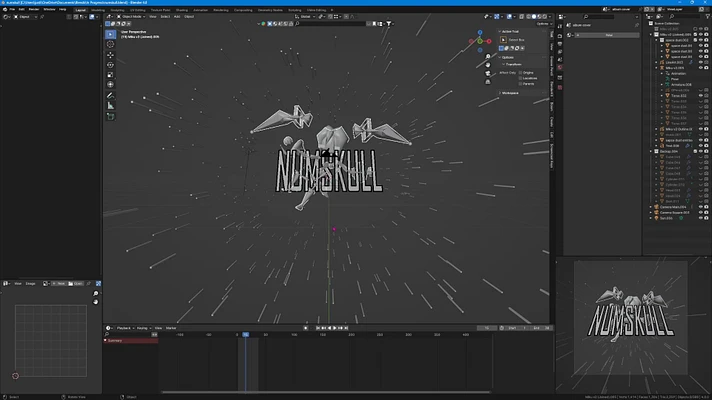The height and width of the screenshot is (400, 712).
Task: Open the Output properties tab icon
Action: coord(560,44)
